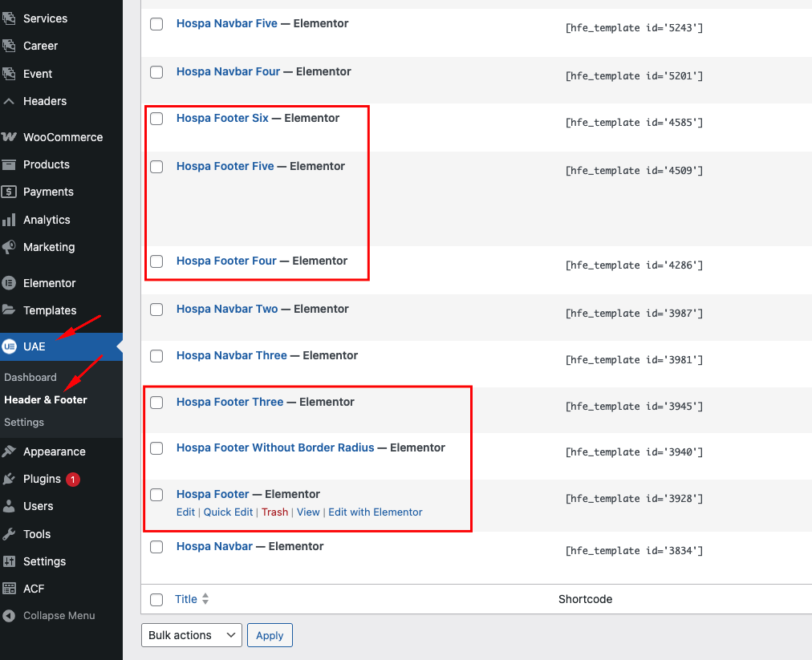
Task: Click shortcode for template id 3928
Action: (634, 499)
